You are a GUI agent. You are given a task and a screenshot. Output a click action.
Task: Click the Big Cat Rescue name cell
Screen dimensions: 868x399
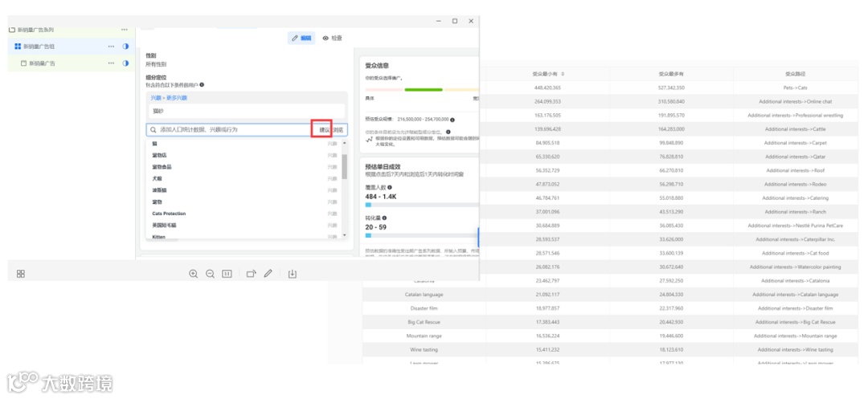(424, 322)
